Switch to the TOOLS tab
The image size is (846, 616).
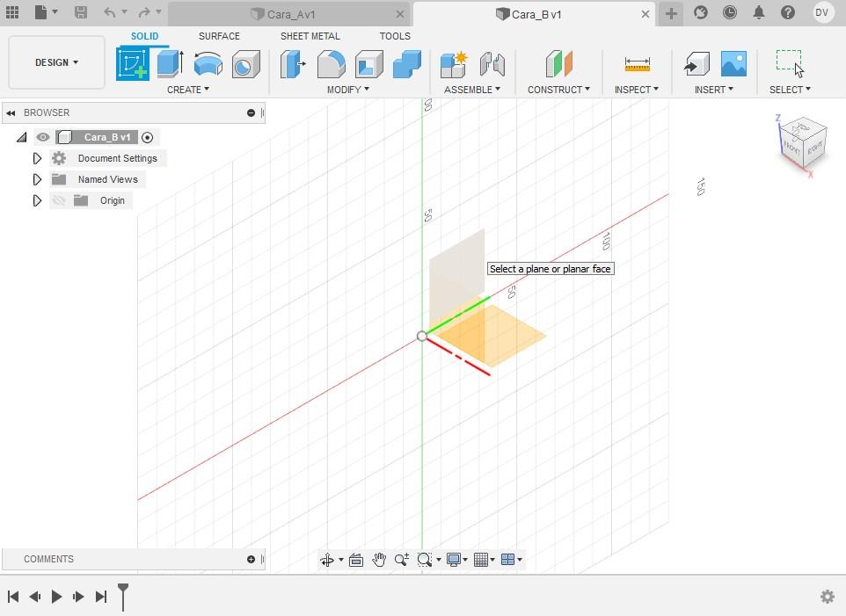click(395, 36)
